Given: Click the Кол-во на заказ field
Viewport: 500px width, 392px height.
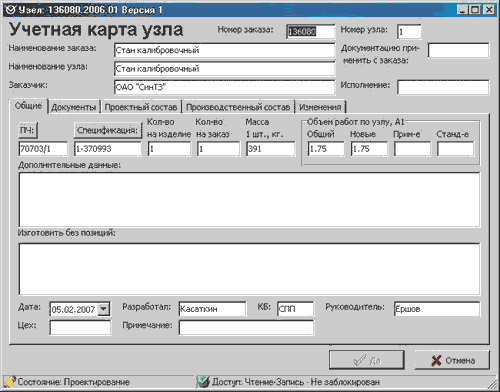Looking at the screenshot, I should [218, 149].
